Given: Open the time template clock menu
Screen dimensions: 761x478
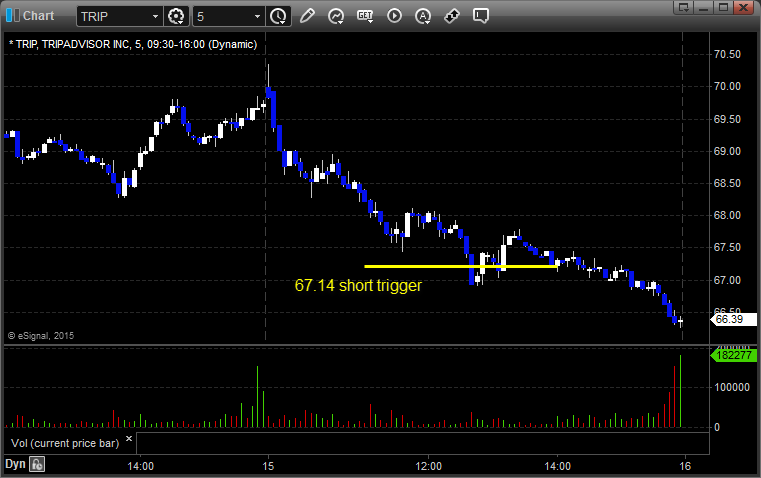Looking at the screenshot, I should [278, 16].
